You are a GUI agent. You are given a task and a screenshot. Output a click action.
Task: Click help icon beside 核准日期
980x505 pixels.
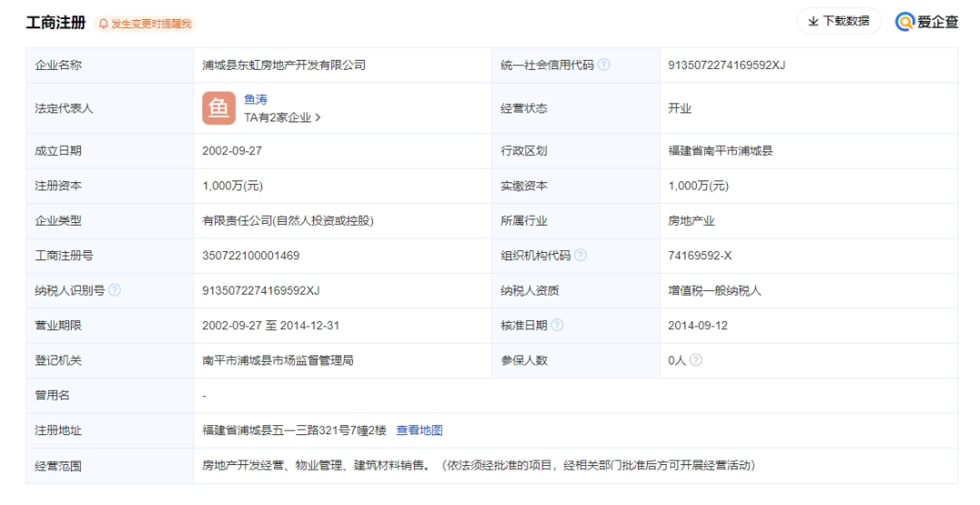557,325
